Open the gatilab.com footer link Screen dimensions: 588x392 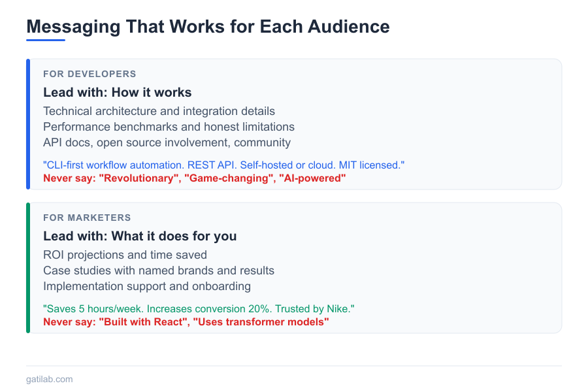[x=50, y=379]
